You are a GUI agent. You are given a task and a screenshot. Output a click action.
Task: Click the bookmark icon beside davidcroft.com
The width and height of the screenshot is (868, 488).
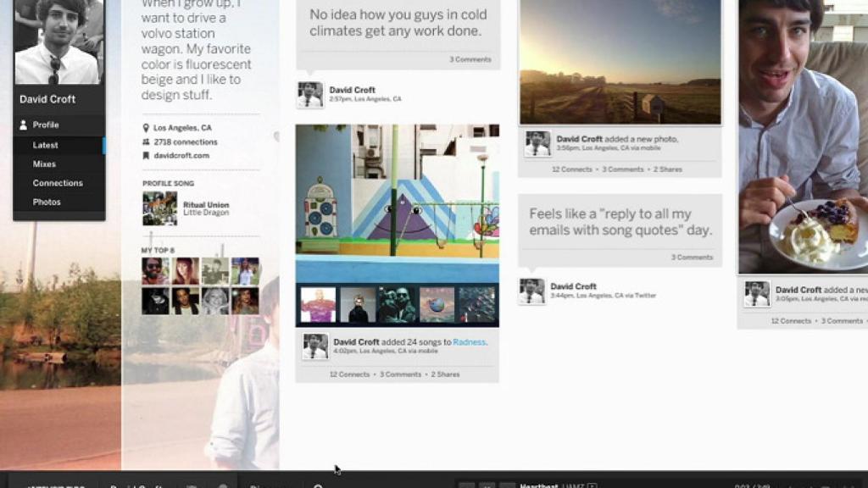147,157
